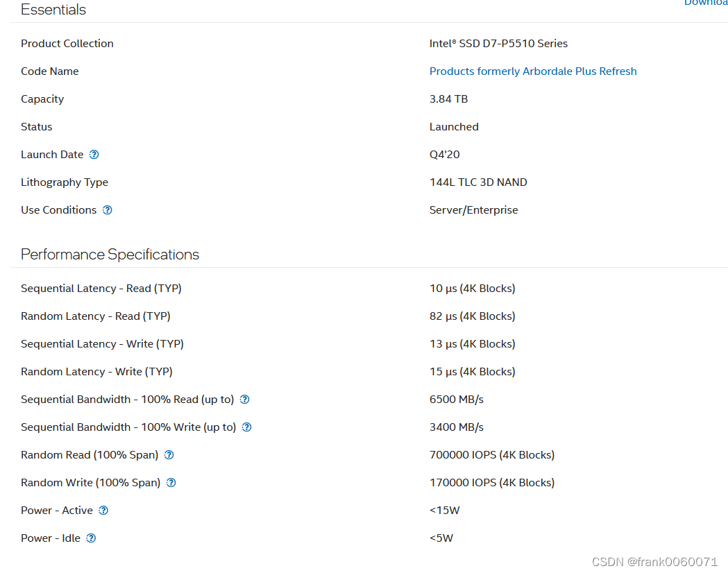
Task: Open the Power - Idle help tooltip
Action: (x=91, y=538)
